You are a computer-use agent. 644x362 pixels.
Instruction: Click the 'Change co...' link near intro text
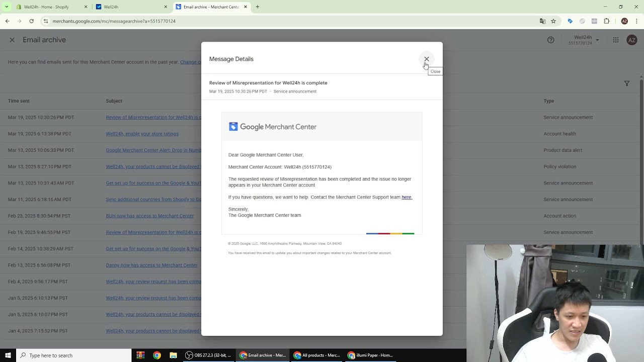point(191,62)
